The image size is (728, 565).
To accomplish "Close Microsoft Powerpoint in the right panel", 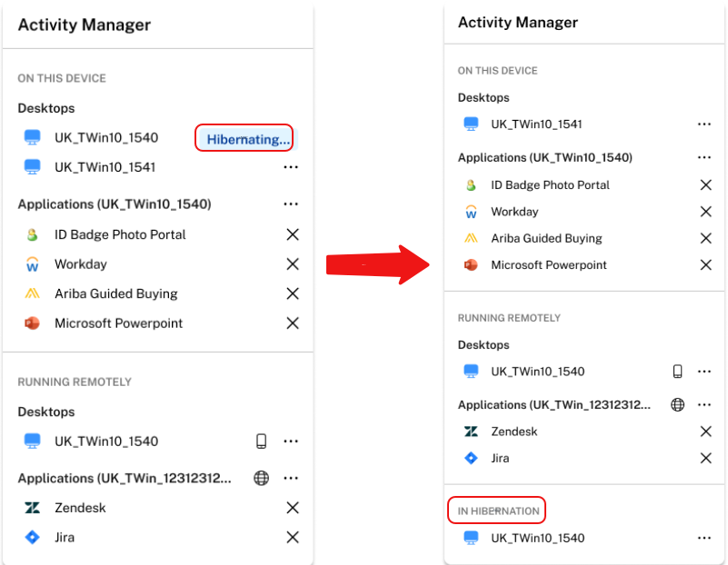I will coord(705,265).
